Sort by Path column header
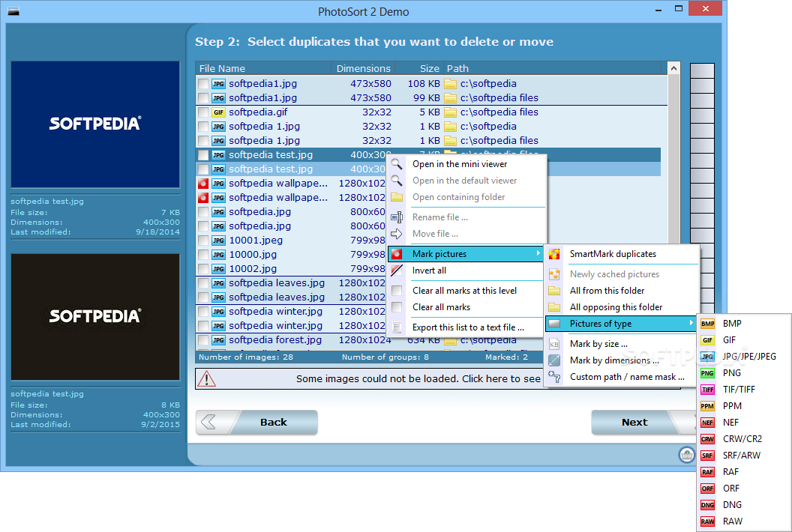This screenshot has height=532, width=792. (552, 68)
